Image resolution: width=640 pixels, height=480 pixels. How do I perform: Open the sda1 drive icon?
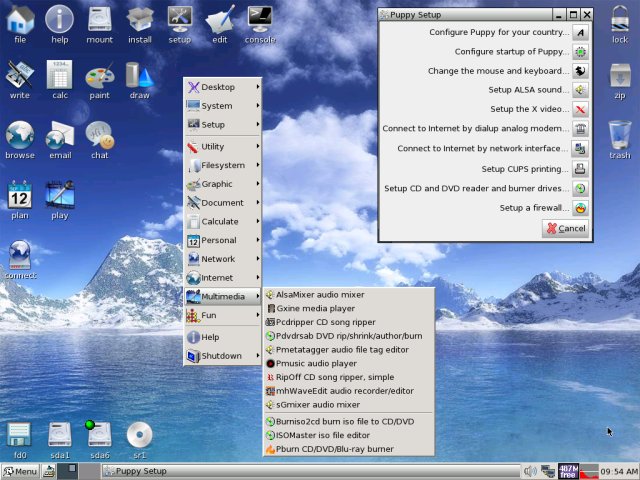click(x=59, y=434)
